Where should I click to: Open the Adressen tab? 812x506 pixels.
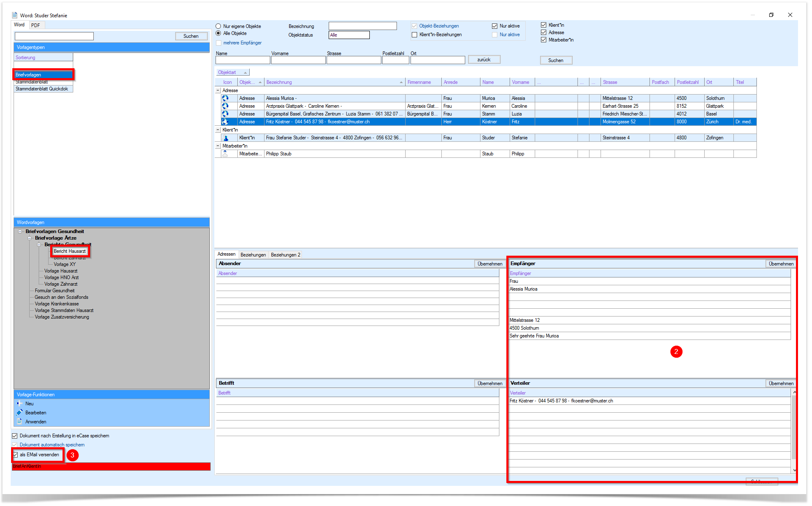coord(226,254)
